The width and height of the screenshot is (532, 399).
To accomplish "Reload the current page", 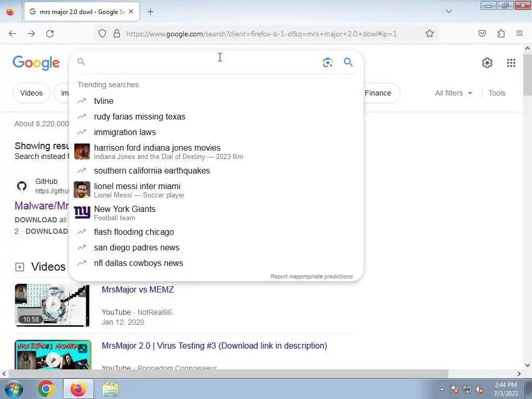I will (x=50, y=34).
